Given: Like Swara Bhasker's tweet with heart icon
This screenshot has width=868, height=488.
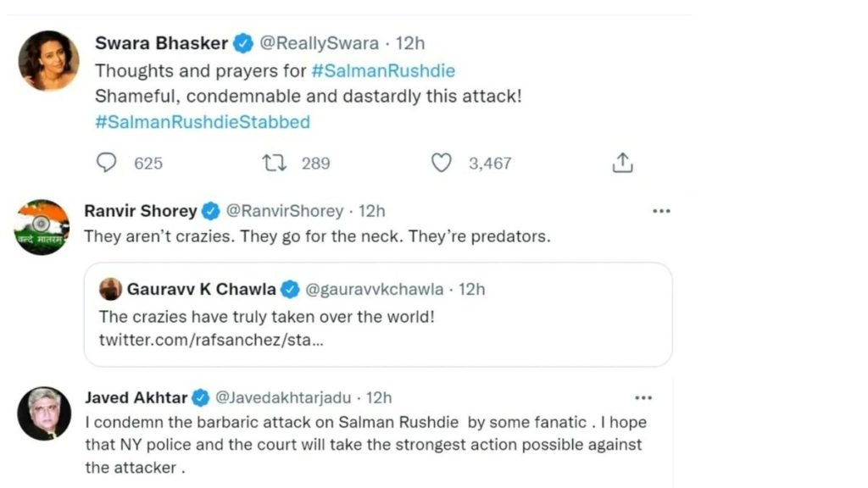Looking at the screenshot, I should click(442, 163).
